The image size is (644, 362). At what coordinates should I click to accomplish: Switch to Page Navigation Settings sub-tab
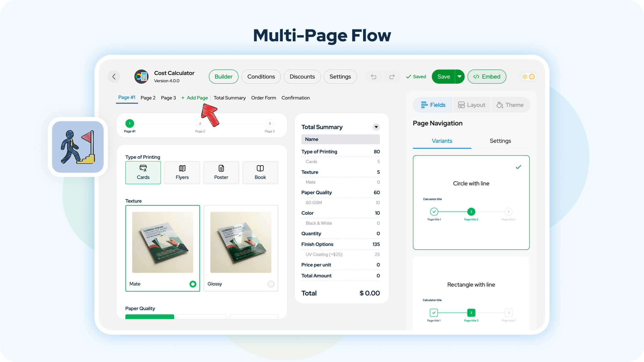500,141
